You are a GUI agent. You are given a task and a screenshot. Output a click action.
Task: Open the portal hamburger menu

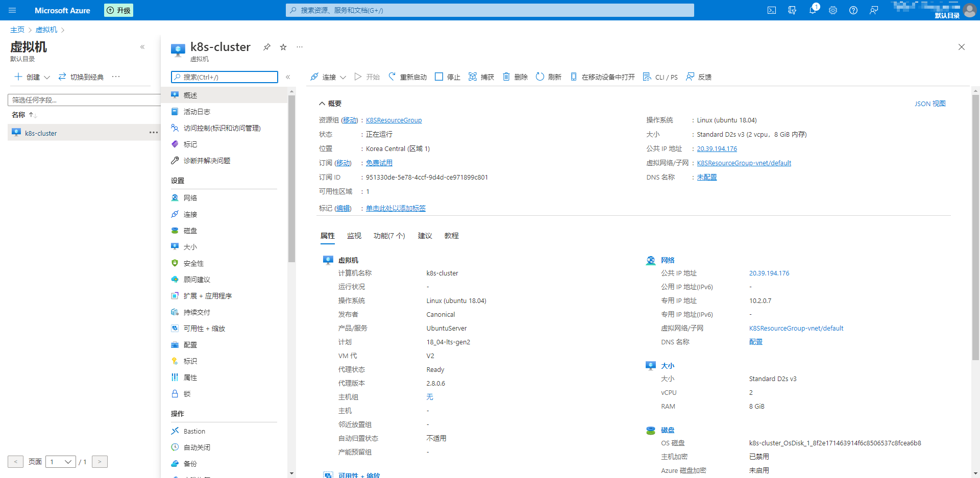coord(12,10)
